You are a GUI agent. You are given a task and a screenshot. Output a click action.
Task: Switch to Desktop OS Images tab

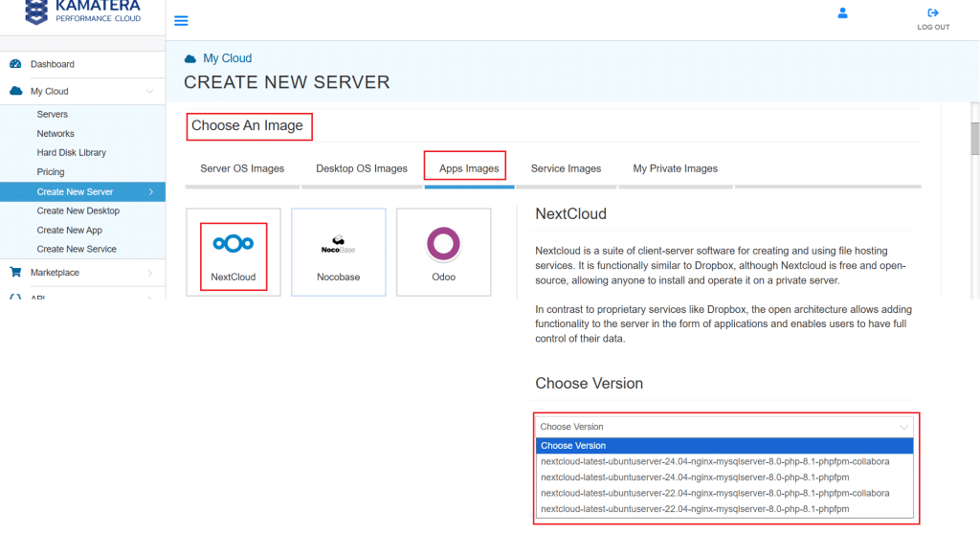click(361, 168)
